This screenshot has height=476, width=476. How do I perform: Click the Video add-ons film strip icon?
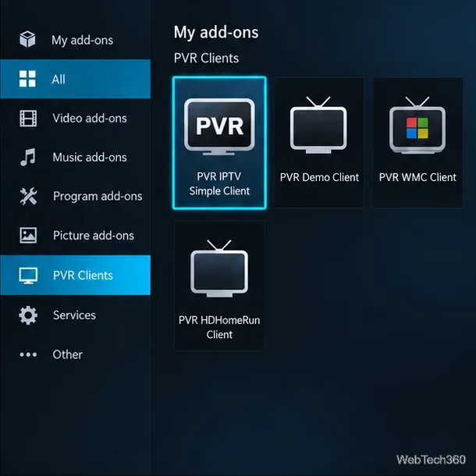[x=28, y=118]
